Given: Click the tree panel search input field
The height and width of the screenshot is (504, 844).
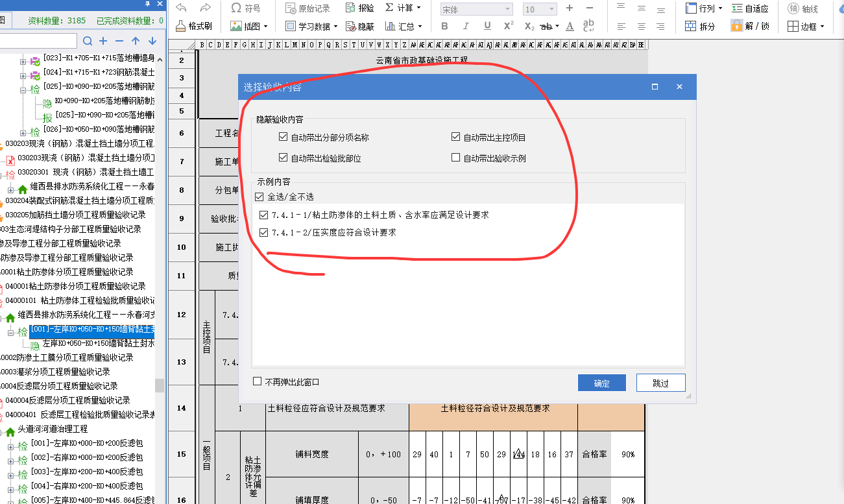Looking at the screenshot, I should [39, 41].
